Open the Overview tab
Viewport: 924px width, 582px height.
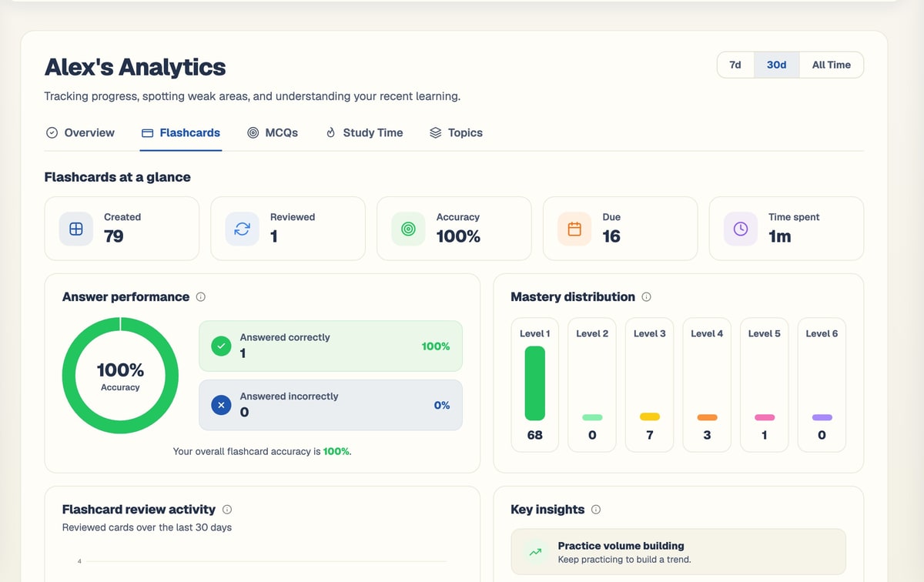[80, 132]
